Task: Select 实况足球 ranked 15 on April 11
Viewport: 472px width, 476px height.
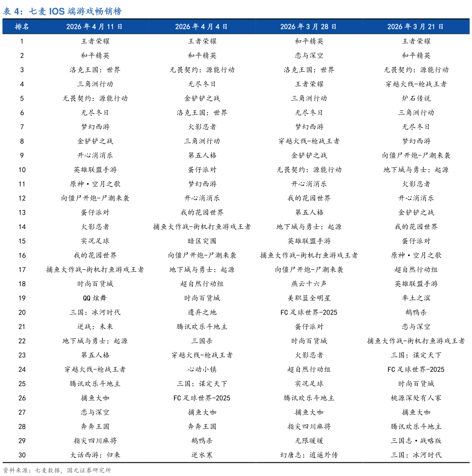Action: pyautogui.click(x=95, y=241)
